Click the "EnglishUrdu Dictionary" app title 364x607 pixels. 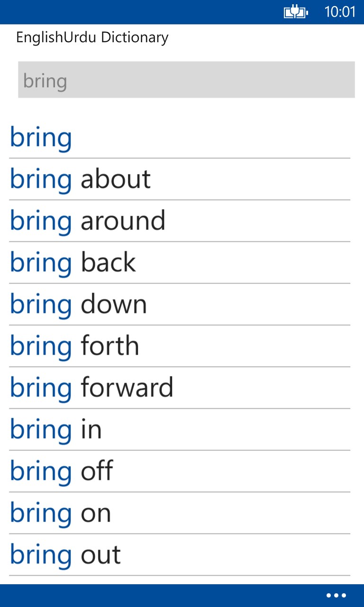92,37
